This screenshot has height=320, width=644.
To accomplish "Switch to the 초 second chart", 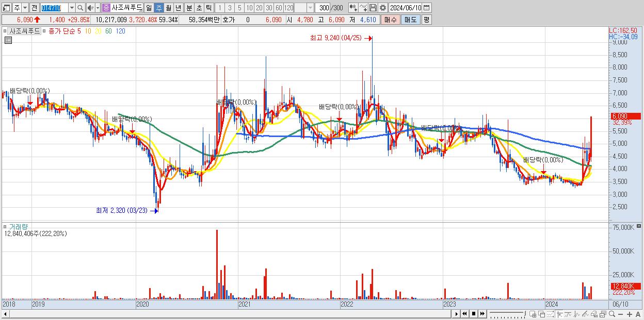I will tap(199, 8).
